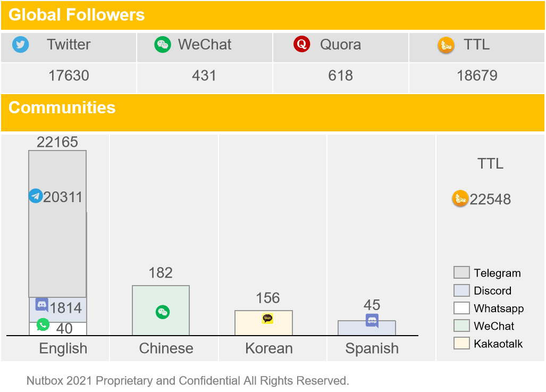The width and height of the screenshot is (546, 392).
Task: Click the red Quora icon
Action: (301, 44)
